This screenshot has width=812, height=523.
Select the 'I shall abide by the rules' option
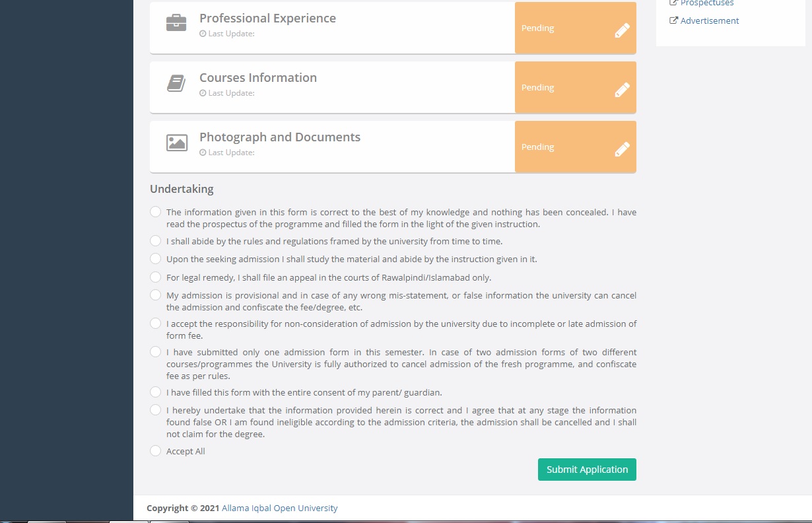click(x=155, y=241)
